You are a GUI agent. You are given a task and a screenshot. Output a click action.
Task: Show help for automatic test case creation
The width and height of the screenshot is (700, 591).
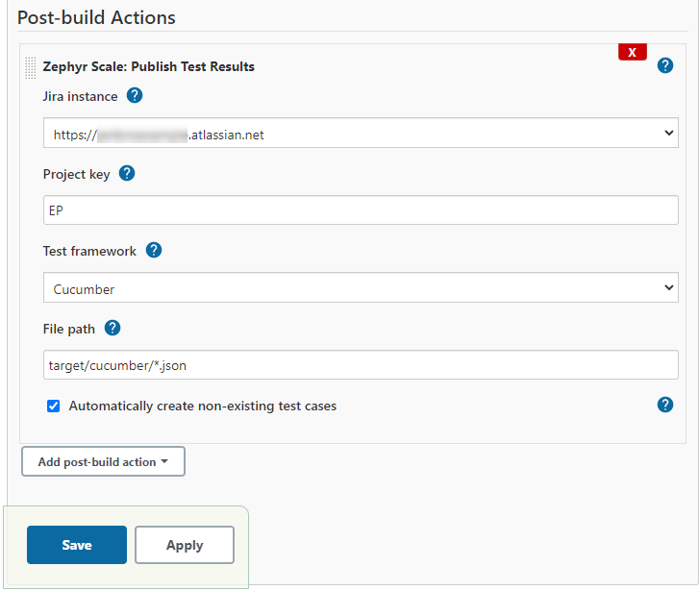coord(664,405)
